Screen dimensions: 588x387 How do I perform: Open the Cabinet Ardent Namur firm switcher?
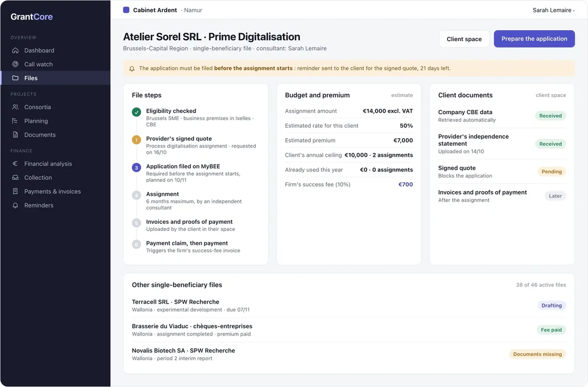point(163,10)
